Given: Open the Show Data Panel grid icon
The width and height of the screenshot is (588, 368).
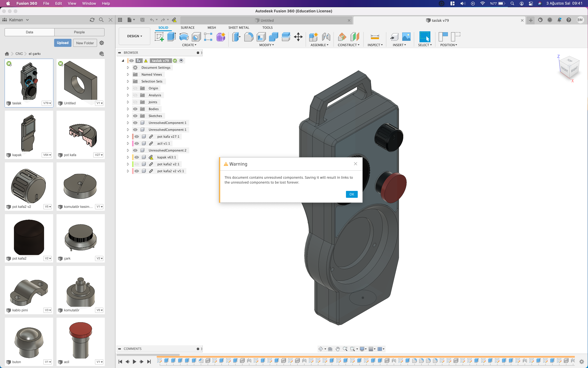Looking at the screenshot, I should click(120, 20).
